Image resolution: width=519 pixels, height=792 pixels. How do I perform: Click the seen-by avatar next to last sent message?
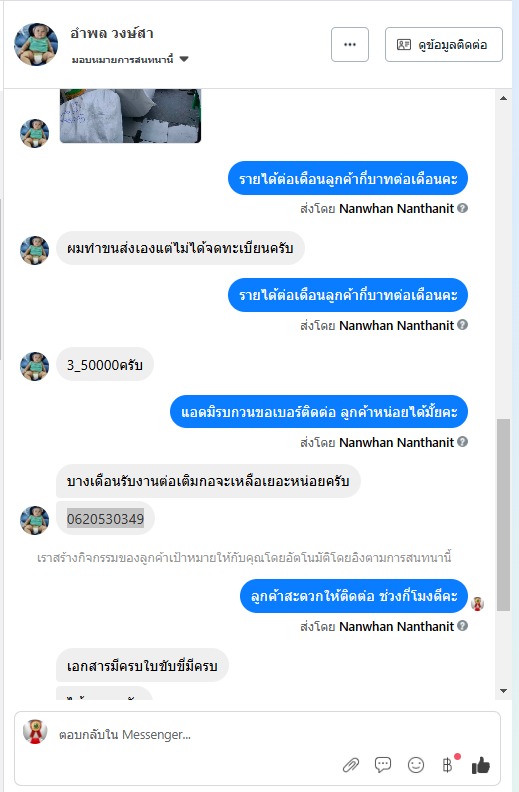tap(477, 603)
